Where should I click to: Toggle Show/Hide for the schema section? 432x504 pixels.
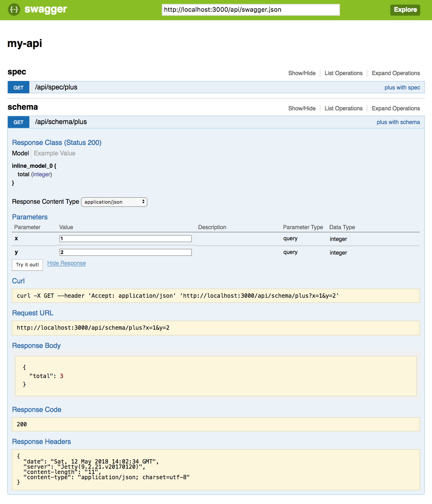click(x=301, y=108)
